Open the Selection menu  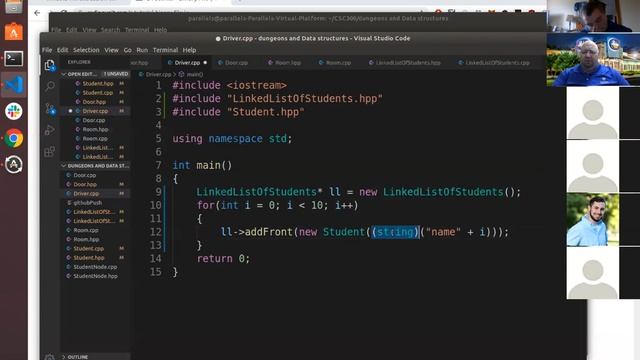coord(86,50)
